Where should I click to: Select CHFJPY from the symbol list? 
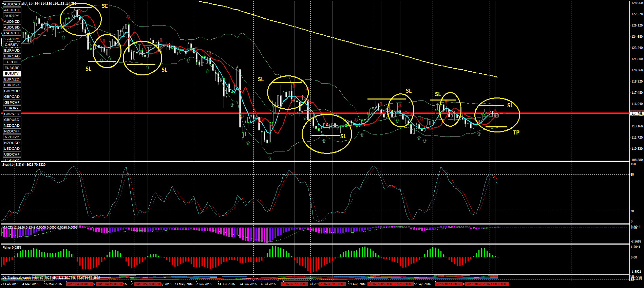coord(12,44)
